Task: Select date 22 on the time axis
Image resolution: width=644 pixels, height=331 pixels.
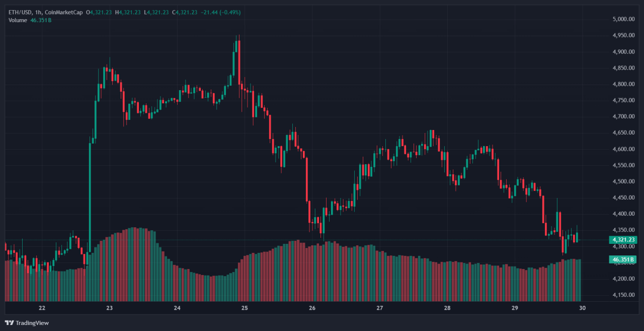Action: 42,308
